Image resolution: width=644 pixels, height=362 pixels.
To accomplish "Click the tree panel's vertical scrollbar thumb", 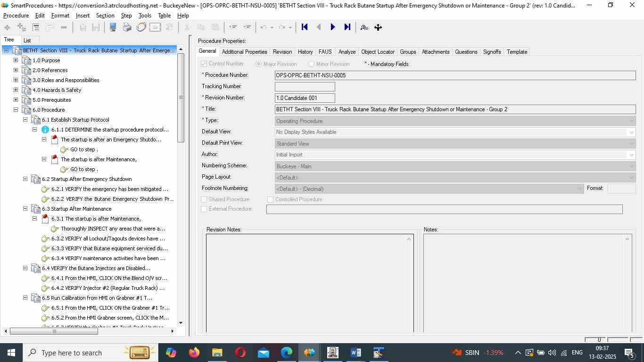I will point(181,98).
